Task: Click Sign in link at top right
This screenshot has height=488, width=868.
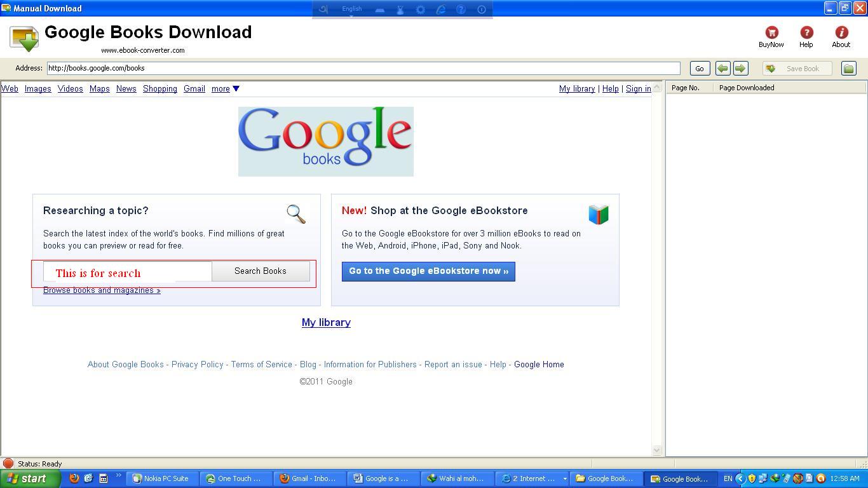Action: (x=638, y=89)
